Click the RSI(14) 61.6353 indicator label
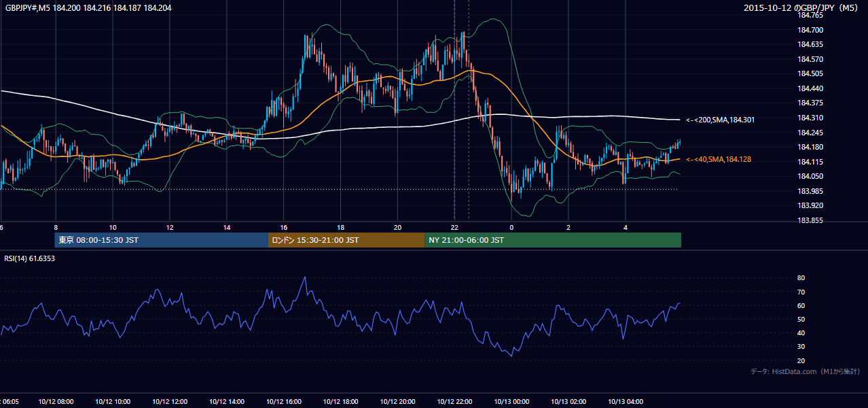The height and width of the screenshot is (408, 868). point(30,258)
